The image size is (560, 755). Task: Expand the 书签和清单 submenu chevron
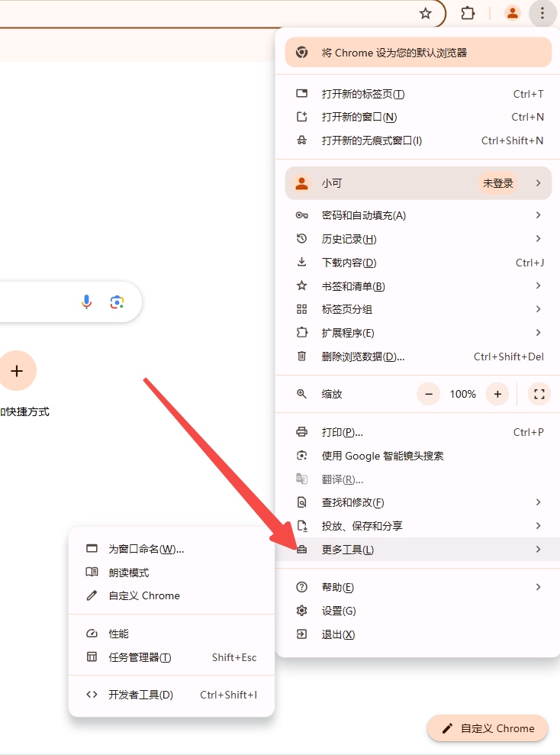coord(539,286)
